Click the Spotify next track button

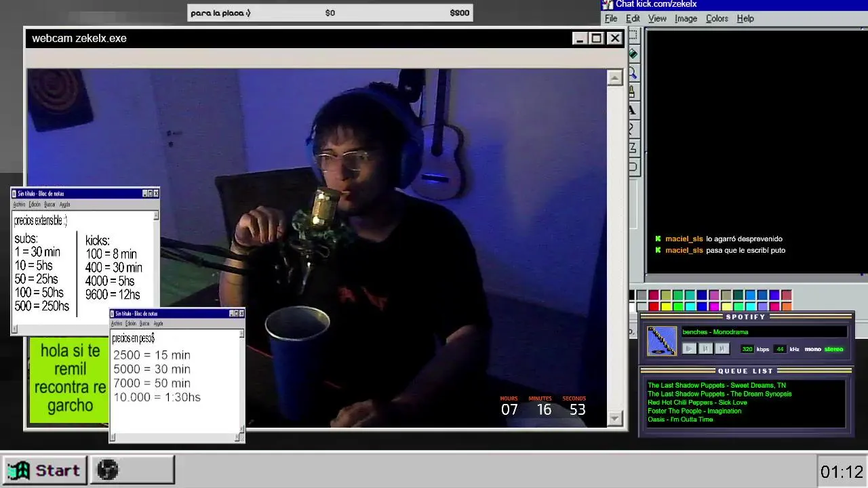(x=722, y=348)
